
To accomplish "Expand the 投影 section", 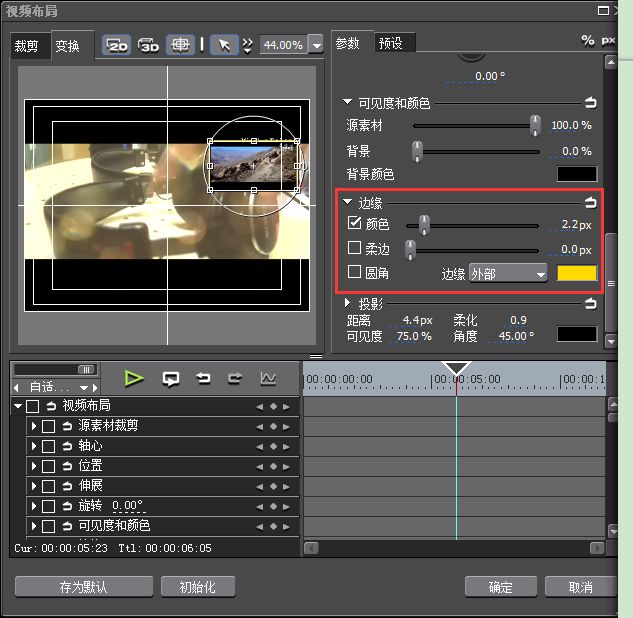I will tap(348, 303).
